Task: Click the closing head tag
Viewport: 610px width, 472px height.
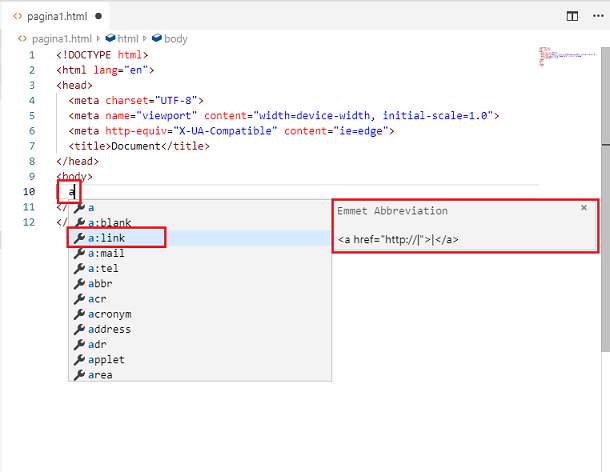Action: [77, 161]
